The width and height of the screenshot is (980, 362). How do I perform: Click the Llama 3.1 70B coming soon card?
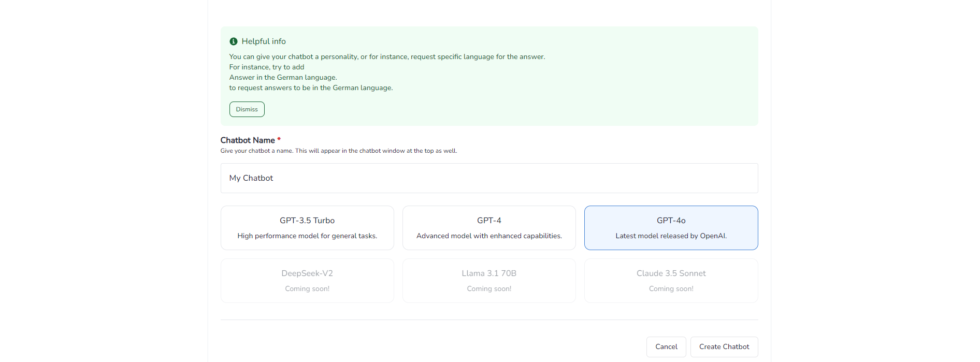click(489, 281)
